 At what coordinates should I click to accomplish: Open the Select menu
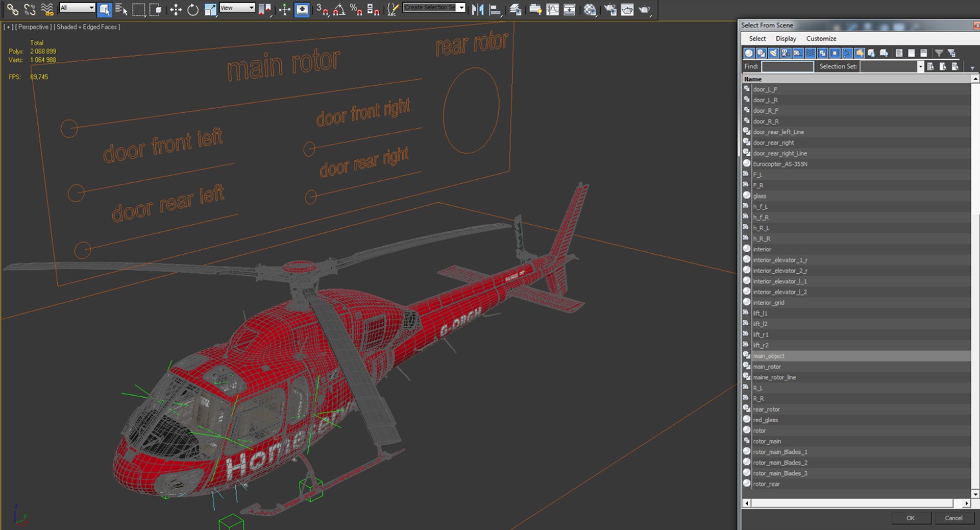(757, 39)
